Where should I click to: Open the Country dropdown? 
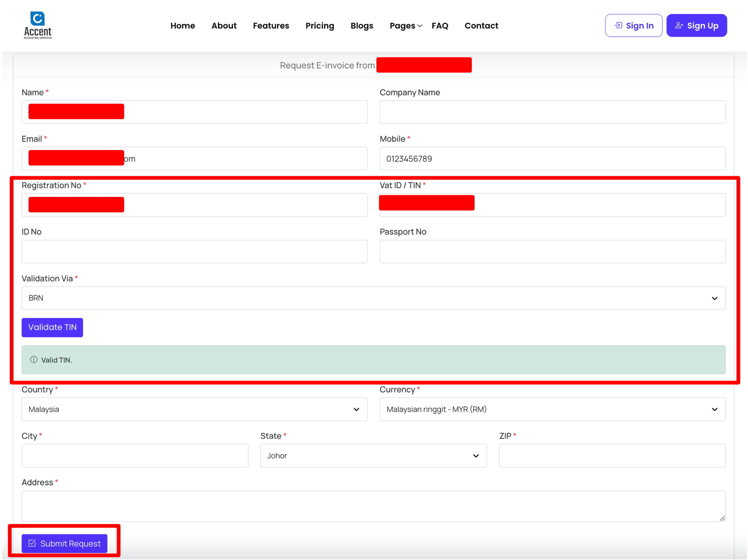pos(194,409)
